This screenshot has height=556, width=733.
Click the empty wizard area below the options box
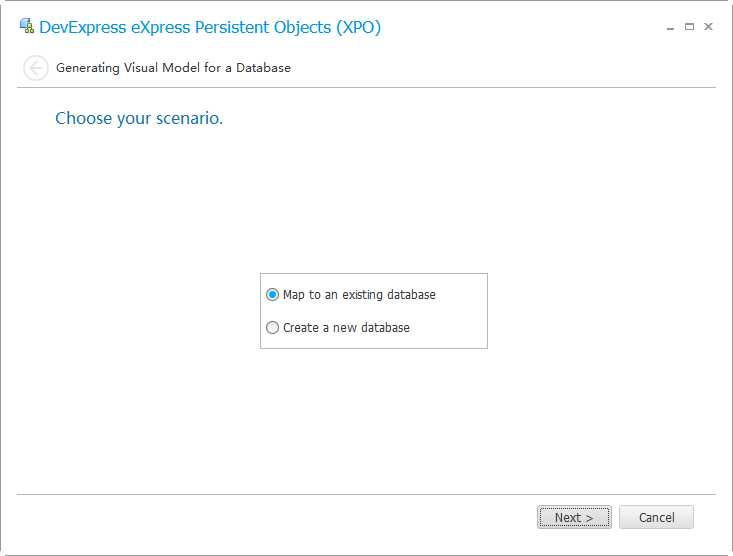pyautogui.click(x=370, y=420)
